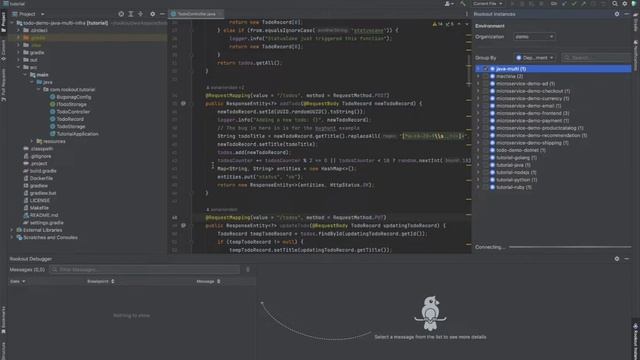Viewport: 640px width, 360px height.
Task: Click the Filter Messages input field
Action: click(x=144, y=269)
